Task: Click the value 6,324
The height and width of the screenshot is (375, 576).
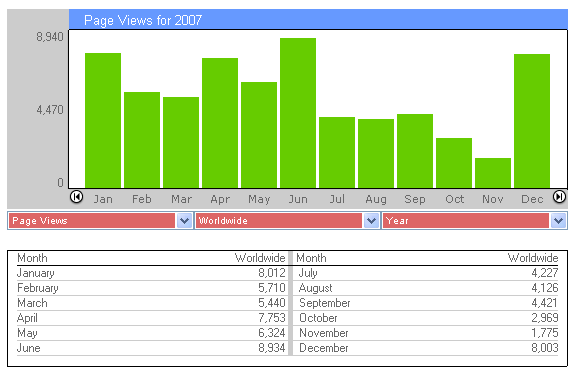Action: point(272,333)
